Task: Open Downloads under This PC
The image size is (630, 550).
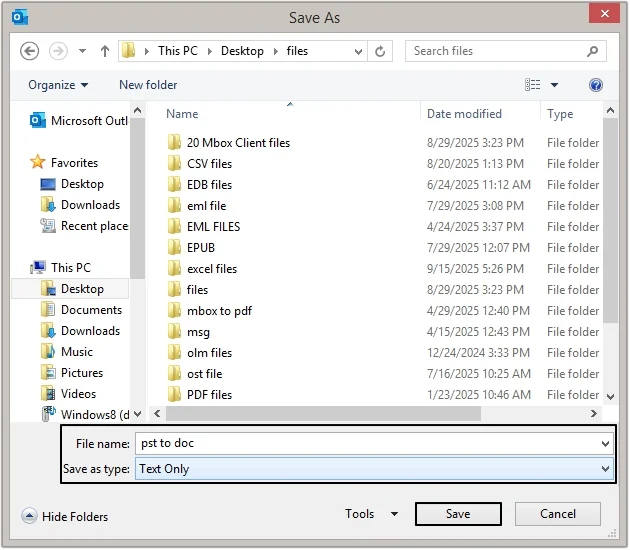Action: point(80,331)
